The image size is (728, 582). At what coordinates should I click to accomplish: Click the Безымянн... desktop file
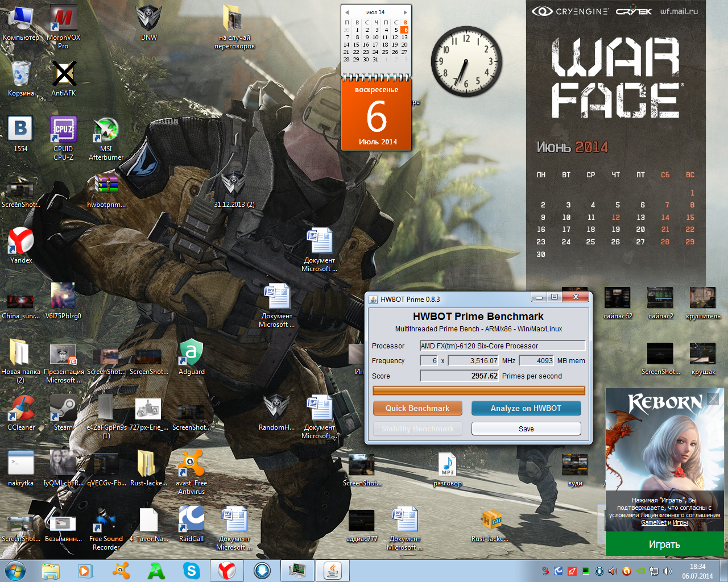coord(63,528)
